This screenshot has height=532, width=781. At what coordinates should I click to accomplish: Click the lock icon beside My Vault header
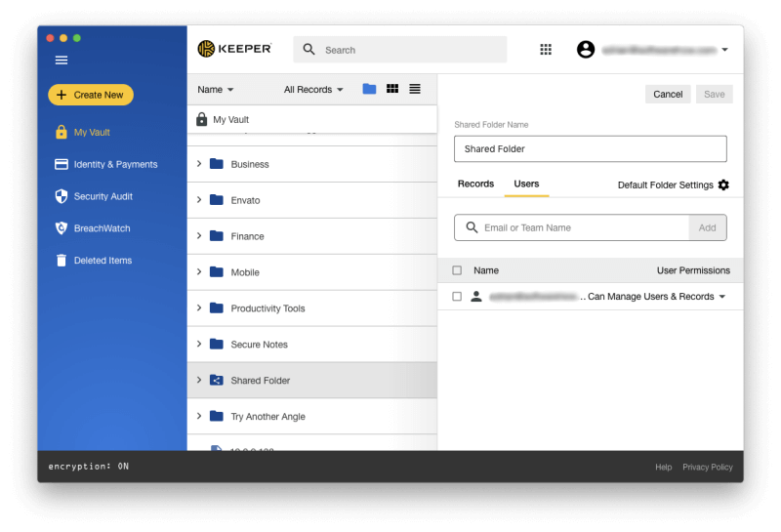click(201, 119)
